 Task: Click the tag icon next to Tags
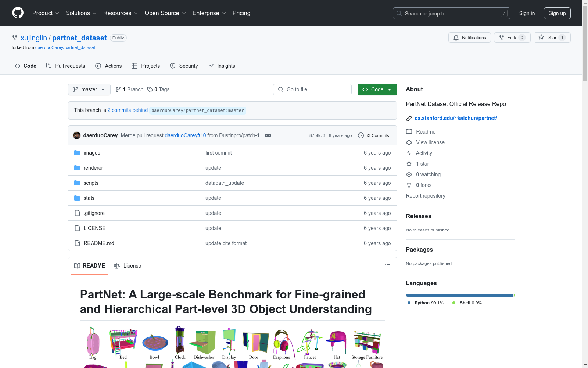tap(150, 89)
